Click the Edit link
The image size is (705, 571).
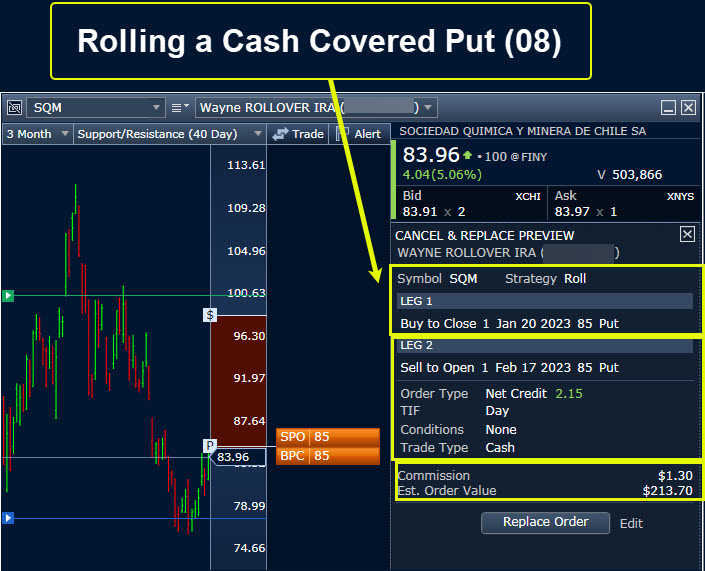point(631,523)
